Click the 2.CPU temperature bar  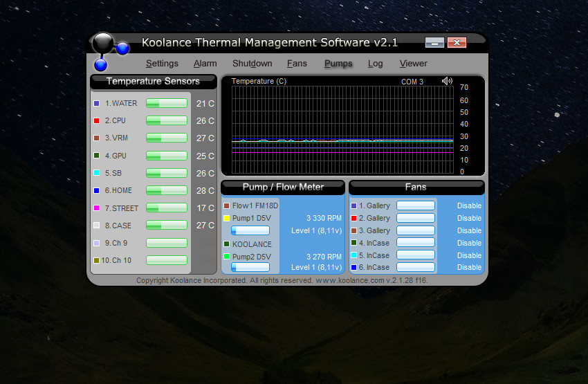(167, 121)
